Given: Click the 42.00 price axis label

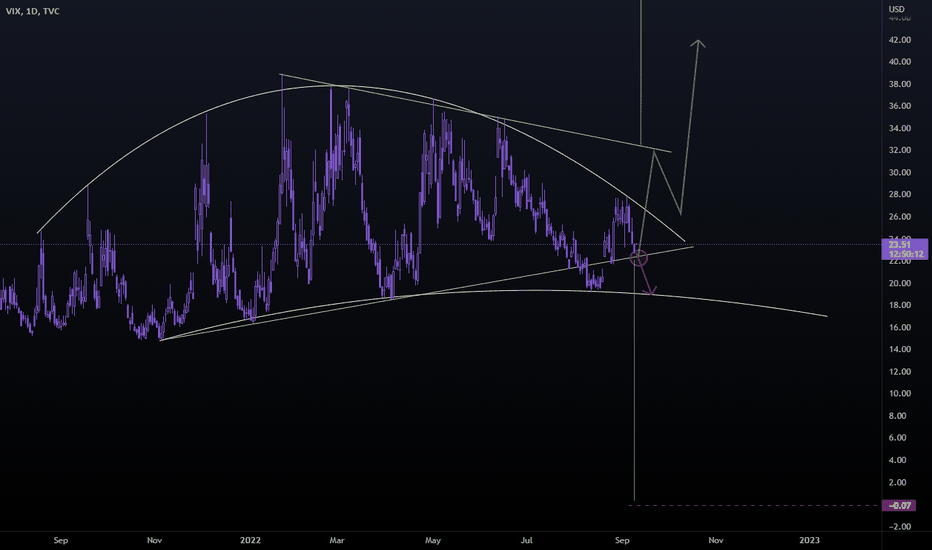Looking at the screenshot, I should coord(899,40).
